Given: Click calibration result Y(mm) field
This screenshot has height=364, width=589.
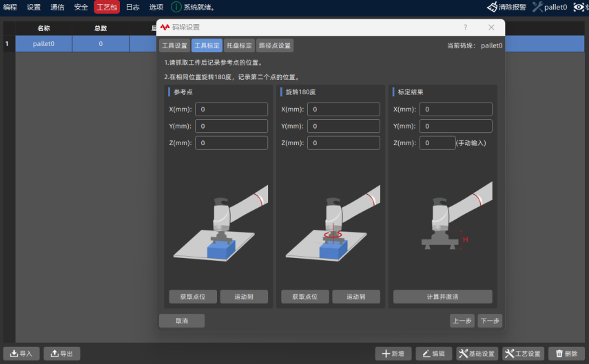Looking at the screenshot, I should point(456,126).
